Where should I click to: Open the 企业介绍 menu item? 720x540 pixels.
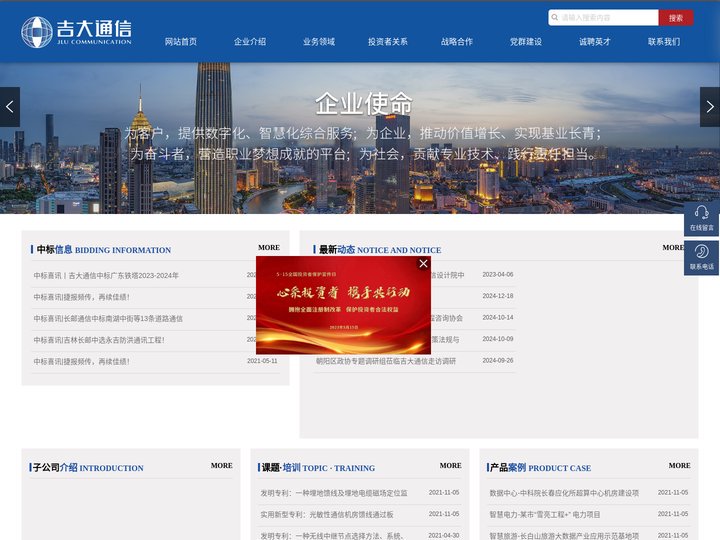pos(250,42)
